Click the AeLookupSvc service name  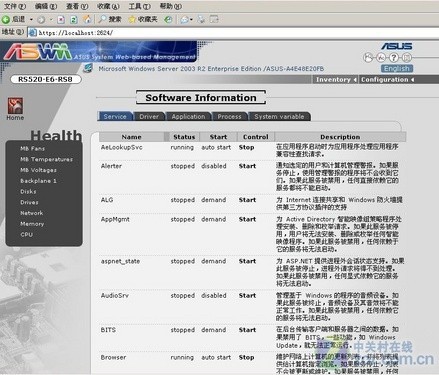(x=121, y=147)
